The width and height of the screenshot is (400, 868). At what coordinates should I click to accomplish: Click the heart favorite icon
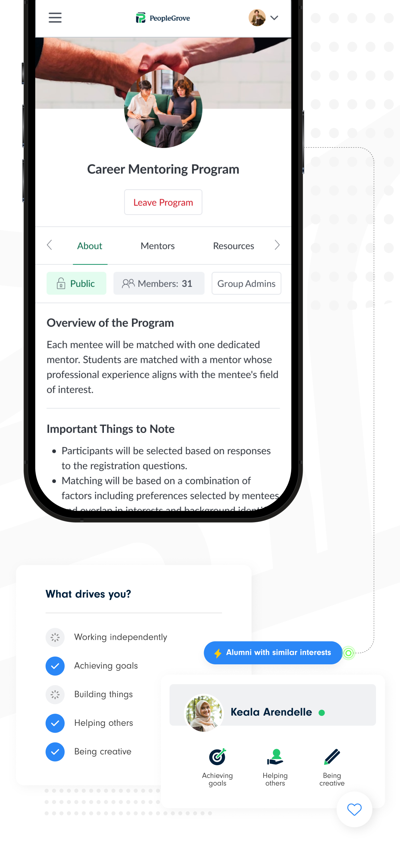(x=354, y=809)
